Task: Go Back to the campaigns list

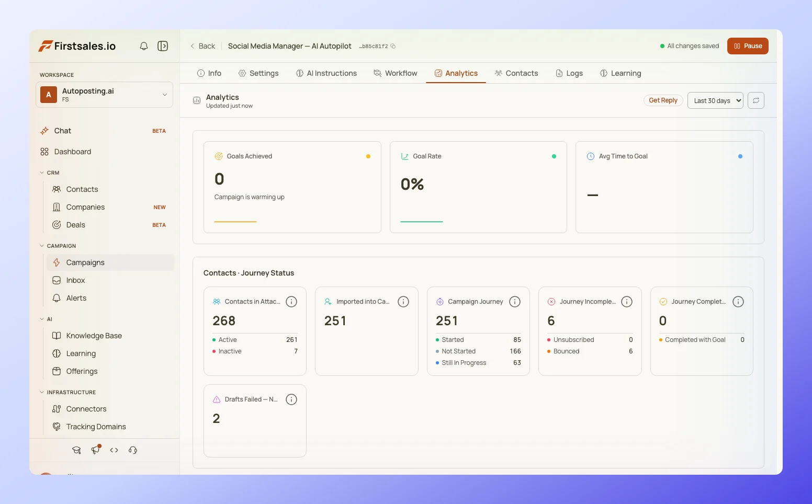Action: pos(202,46)
